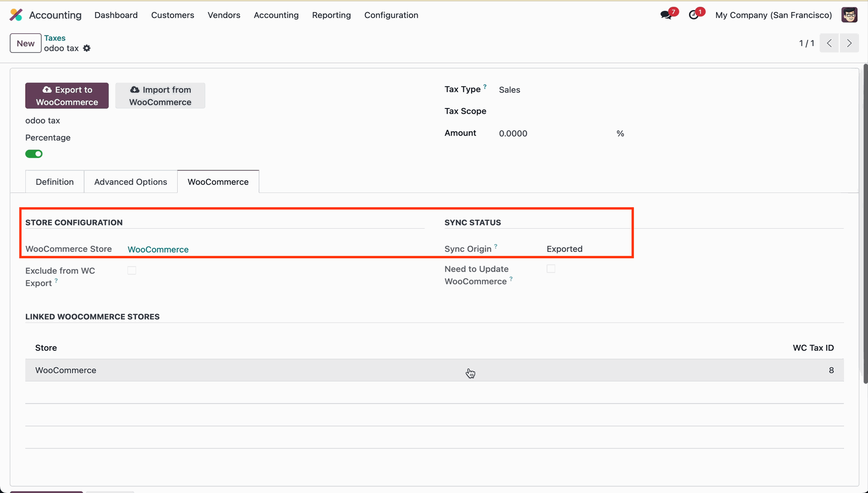Open the messages chat icon with 7 badge

point(666,15)
